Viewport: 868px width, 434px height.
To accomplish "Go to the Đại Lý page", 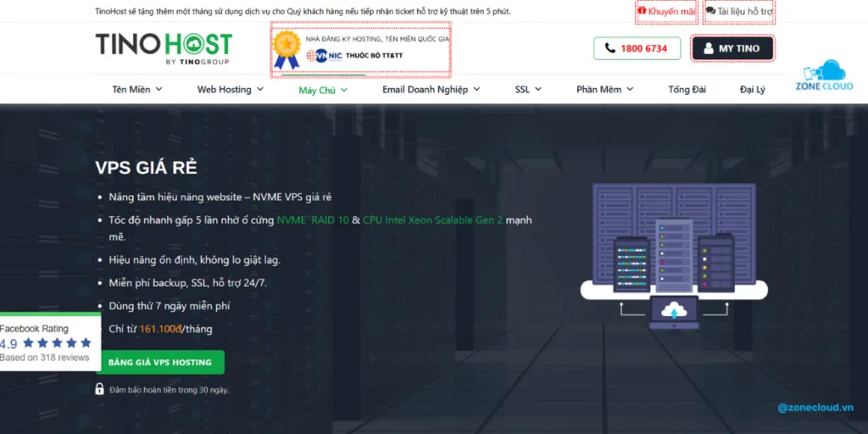I will point(753,90).
